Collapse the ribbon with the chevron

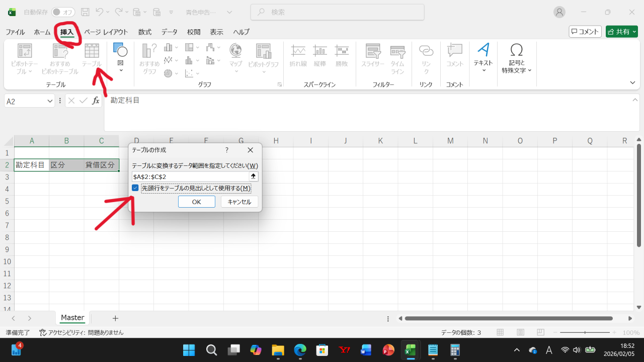pos(632,82)
